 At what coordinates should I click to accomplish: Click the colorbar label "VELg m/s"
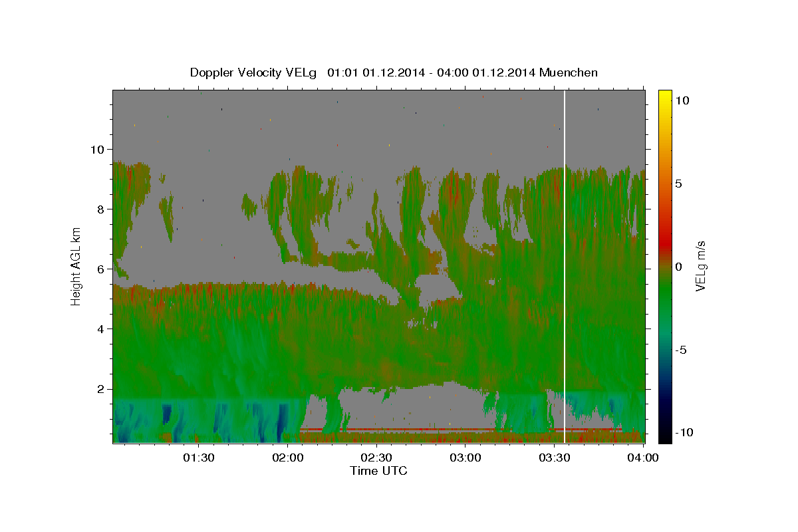(x=700, y=266)
